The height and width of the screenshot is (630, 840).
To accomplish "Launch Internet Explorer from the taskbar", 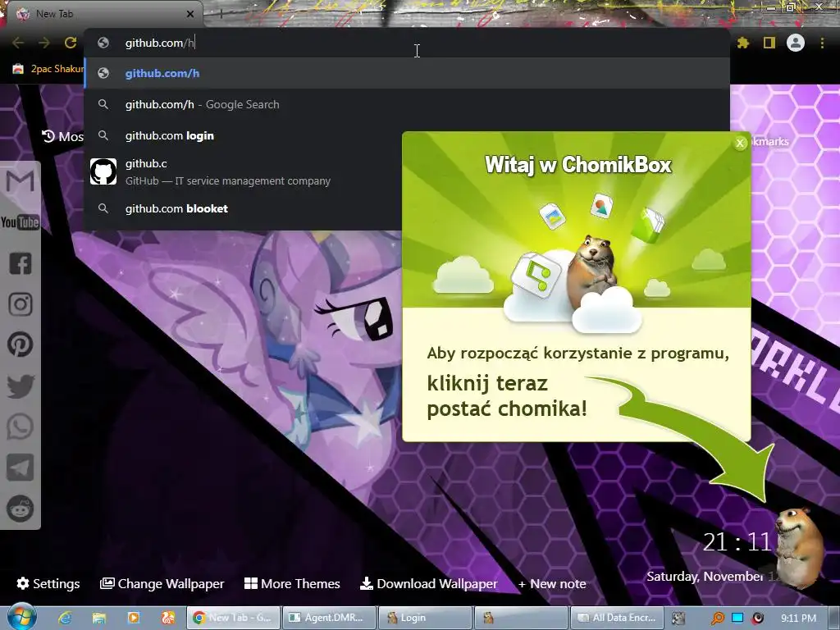I will 65,618.
